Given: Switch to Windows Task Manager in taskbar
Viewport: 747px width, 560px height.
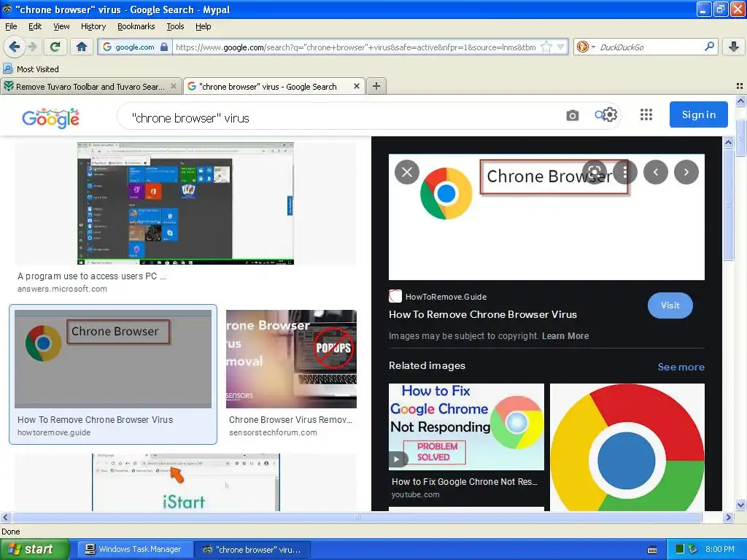Looking at the screenshot, I should (x=134, y=549).
